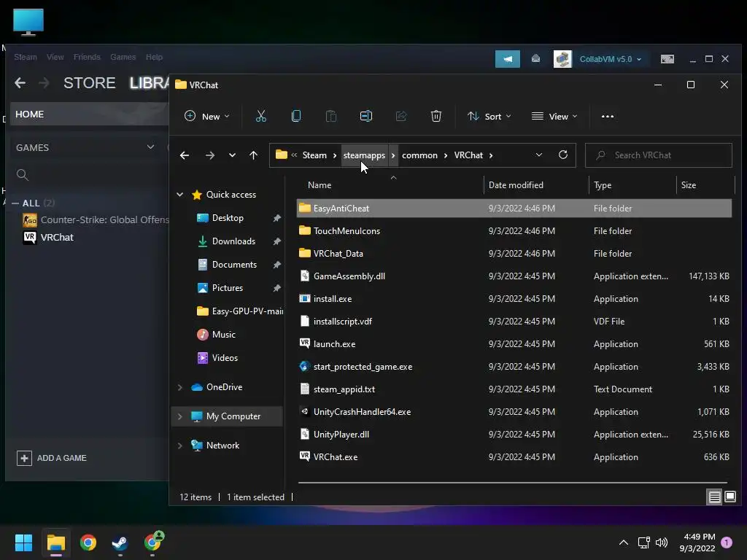
Task: Open the clock and date in the taskbar
Action: tap(697, 542)
